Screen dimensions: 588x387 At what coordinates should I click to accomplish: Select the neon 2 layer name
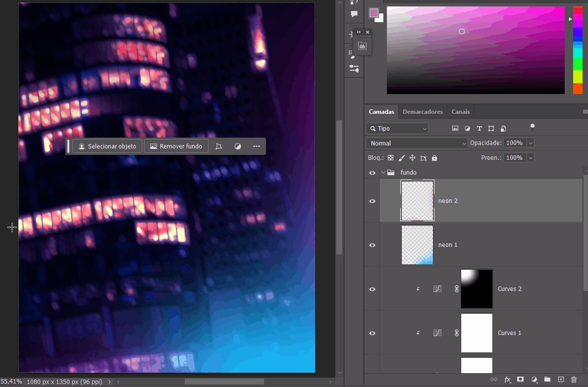448,201
